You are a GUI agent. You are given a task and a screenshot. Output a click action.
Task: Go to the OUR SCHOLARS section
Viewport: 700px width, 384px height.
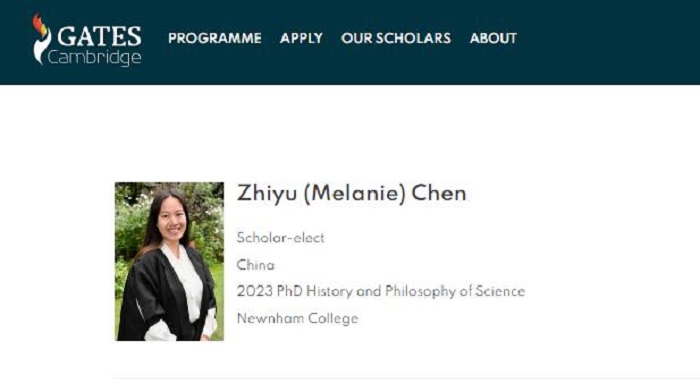396,38
